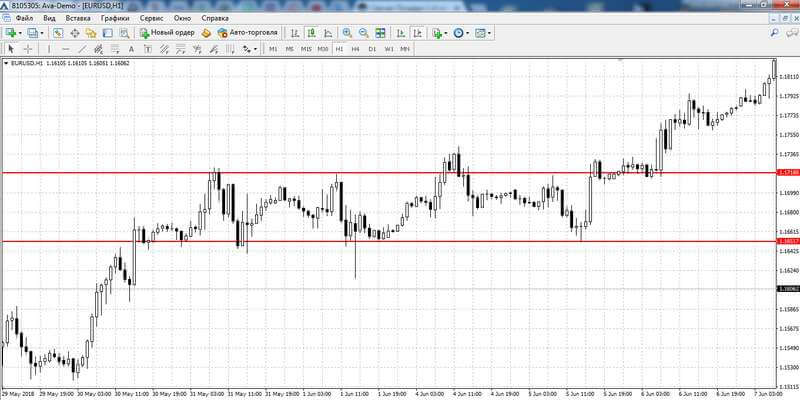Select the text label 'A' tool
The width and height of the screenshot is (800, 400).
point(131,49)
